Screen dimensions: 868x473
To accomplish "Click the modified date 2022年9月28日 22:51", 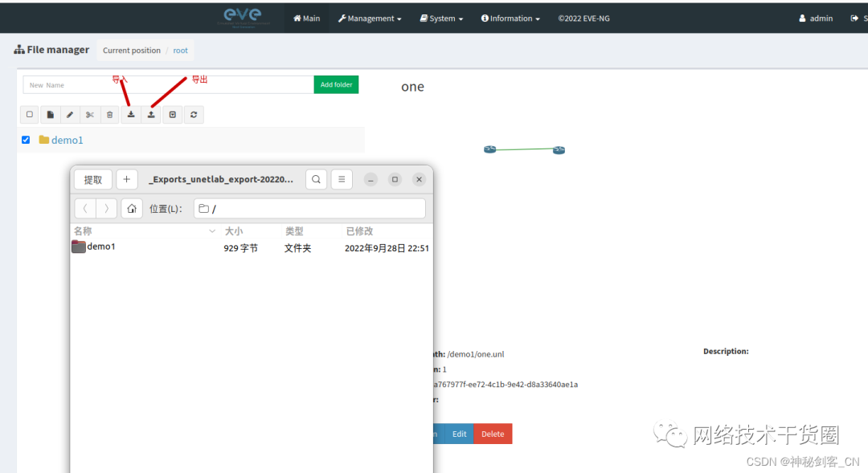I will tap(387, 248).
